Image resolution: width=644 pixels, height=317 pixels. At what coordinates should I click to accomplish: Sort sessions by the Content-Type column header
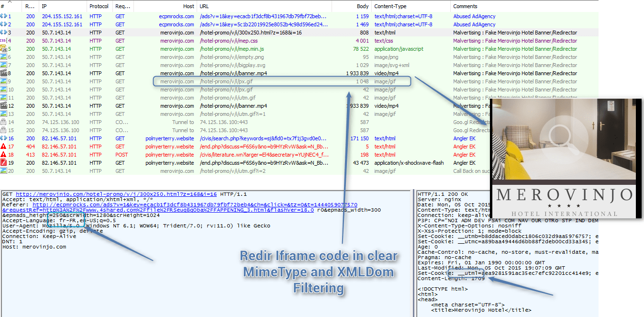coord(411,6)
